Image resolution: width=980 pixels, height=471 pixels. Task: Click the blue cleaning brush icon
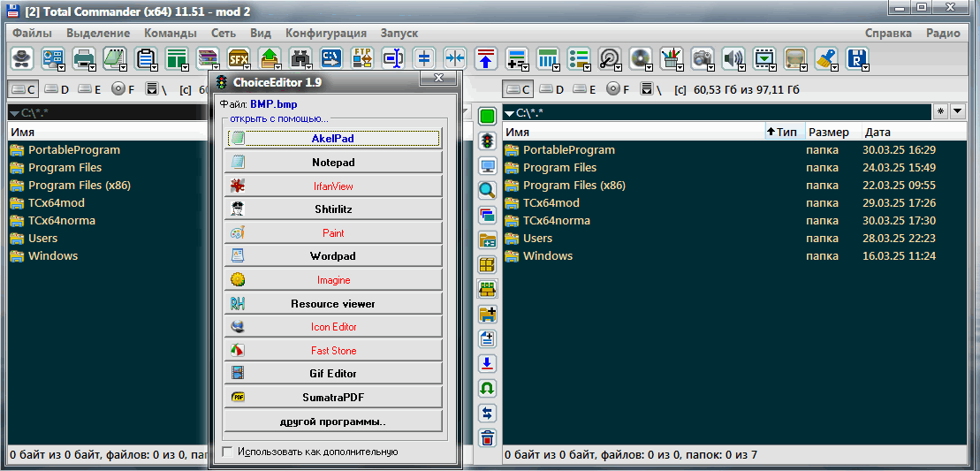tap(825, 58)
